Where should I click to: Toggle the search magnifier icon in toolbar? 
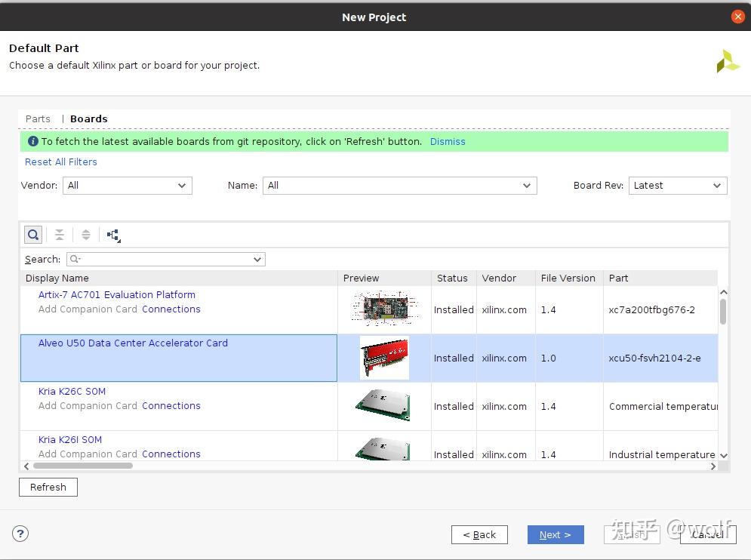point(33,235)
